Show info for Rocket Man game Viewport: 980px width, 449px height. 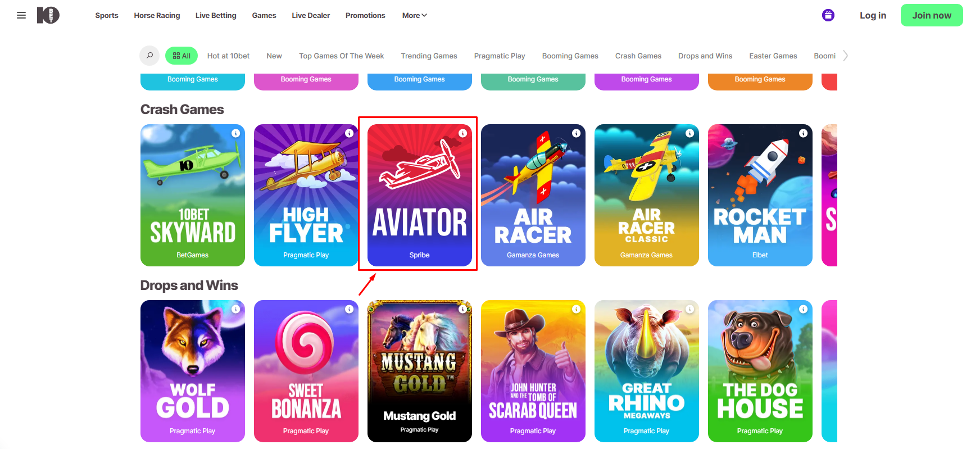pyautogui.click(x=803, y=133)
